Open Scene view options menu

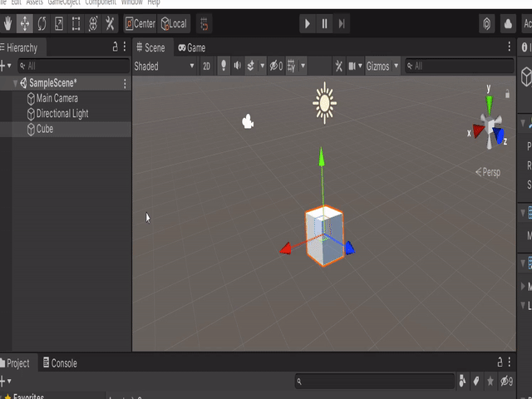[510, 47]
